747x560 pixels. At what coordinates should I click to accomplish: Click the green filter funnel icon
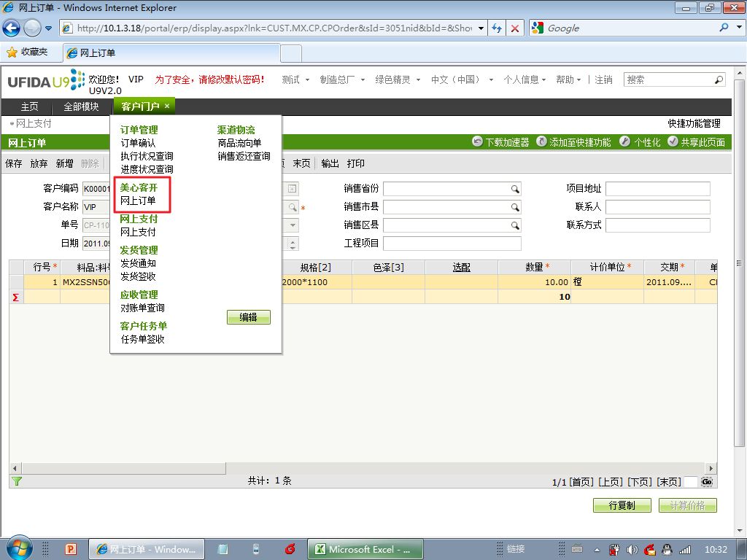pyautogui.click(x=16, y=481)
